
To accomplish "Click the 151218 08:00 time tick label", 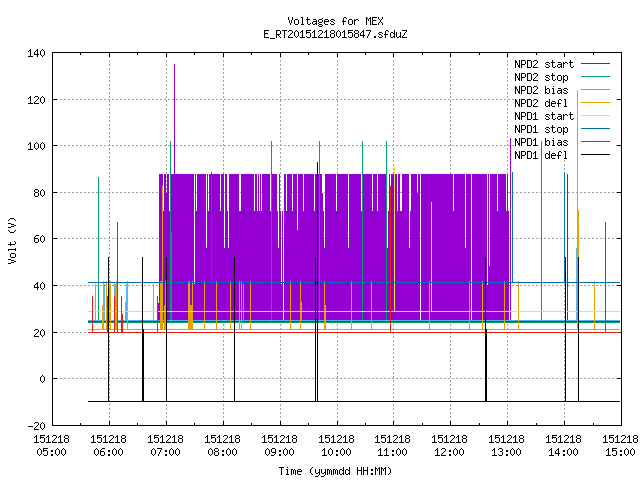I will coord(222,446).
